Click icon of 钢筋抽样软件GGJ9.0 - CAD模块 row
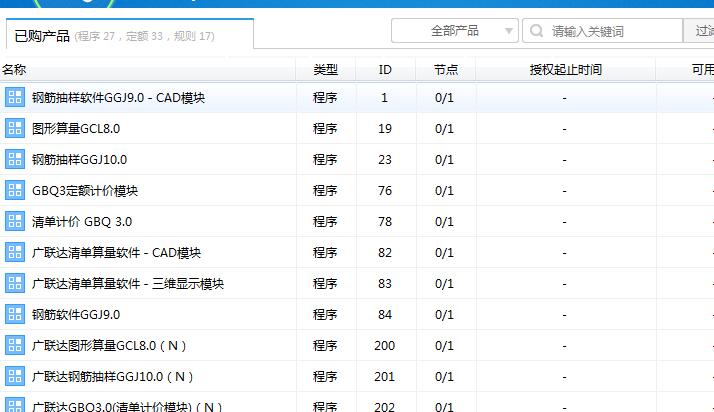The width and height of the screenshot is (714, 412). [15, 97]
